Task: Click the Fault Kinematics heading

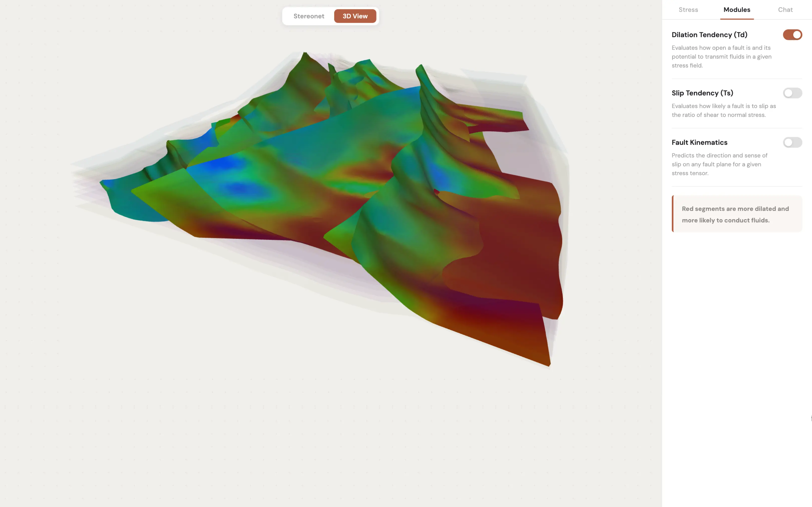Action: click(x=699, y=142)
